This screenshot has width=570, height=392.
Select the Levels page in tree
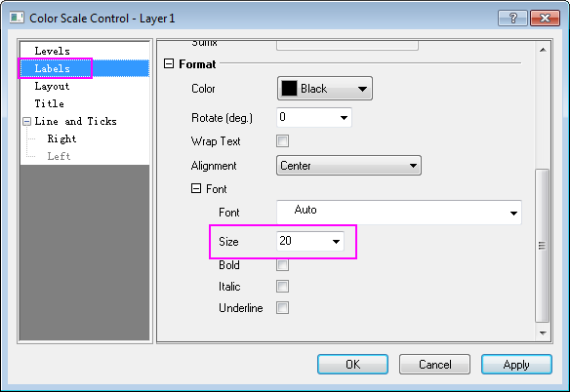tap(52, 51)
